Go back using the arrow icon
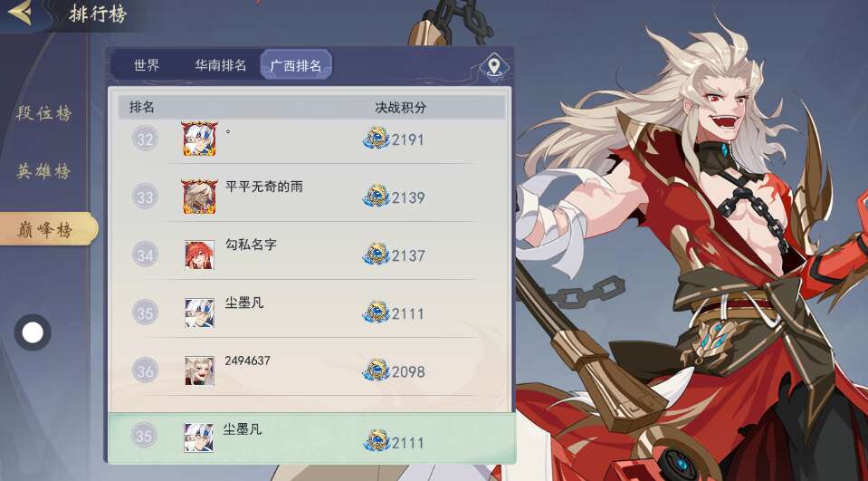The height and width of the screenshot is (481, 868). (x=19, y=14)
